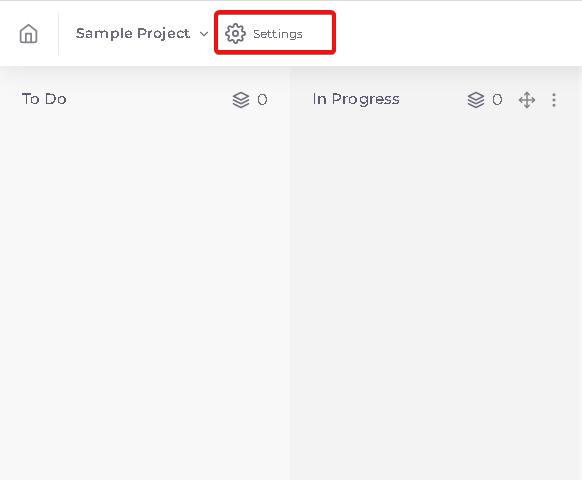
Task: Click the In Progress card count 0
Action: coord(497,100)
